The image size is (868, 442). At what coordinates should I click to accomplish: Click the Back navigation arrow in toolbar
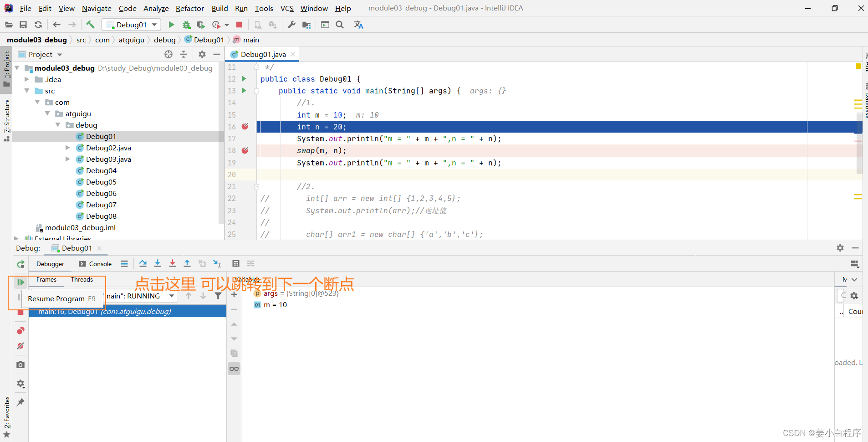tap(56, 25)
